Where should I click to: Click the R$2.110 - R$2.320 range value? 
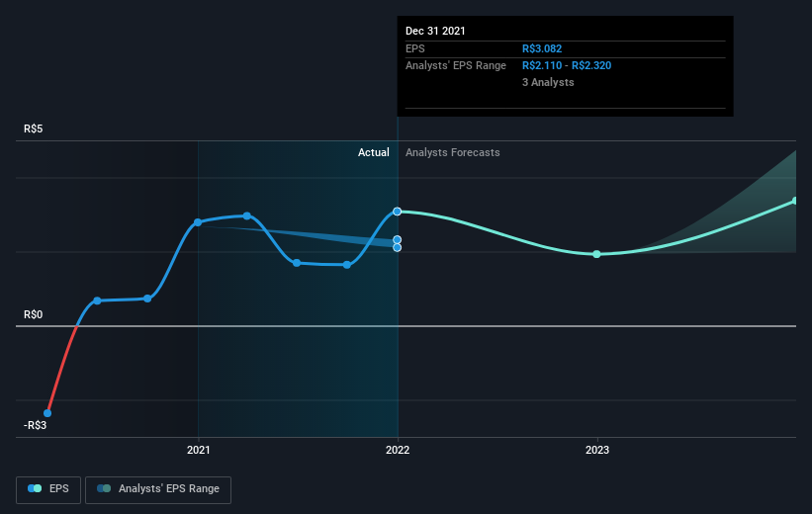click(x=567, y=66)
